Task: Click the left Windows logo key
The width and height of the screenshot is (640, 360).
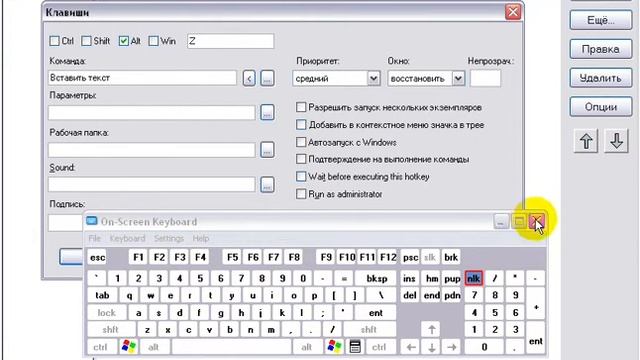Action: coord(129,347)
